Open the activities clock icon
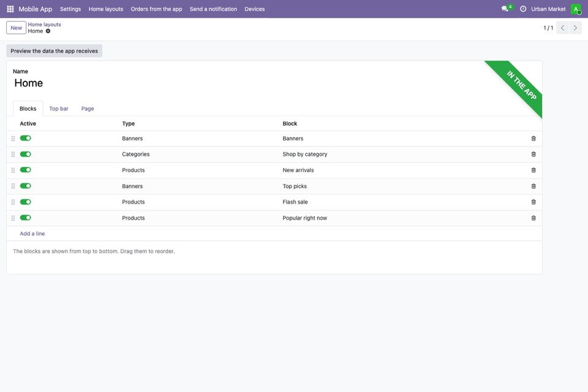Viewport: 588px width, 392px height. coord(523,9)
